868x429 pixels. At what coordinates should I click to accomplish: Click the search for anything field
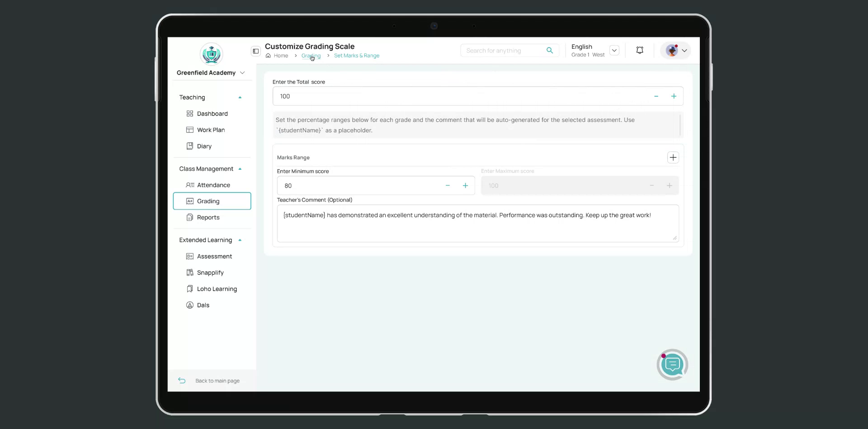coord(502,50)
